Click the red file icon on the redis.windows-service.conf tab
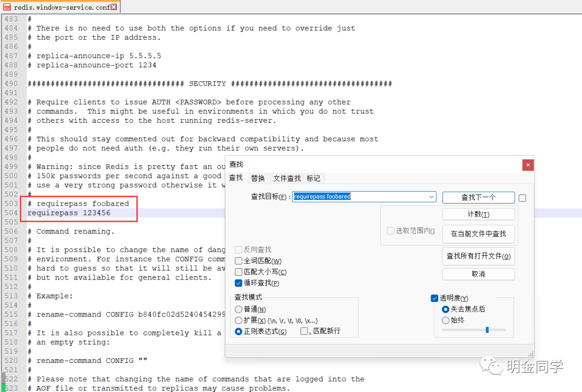 (6, 8)
